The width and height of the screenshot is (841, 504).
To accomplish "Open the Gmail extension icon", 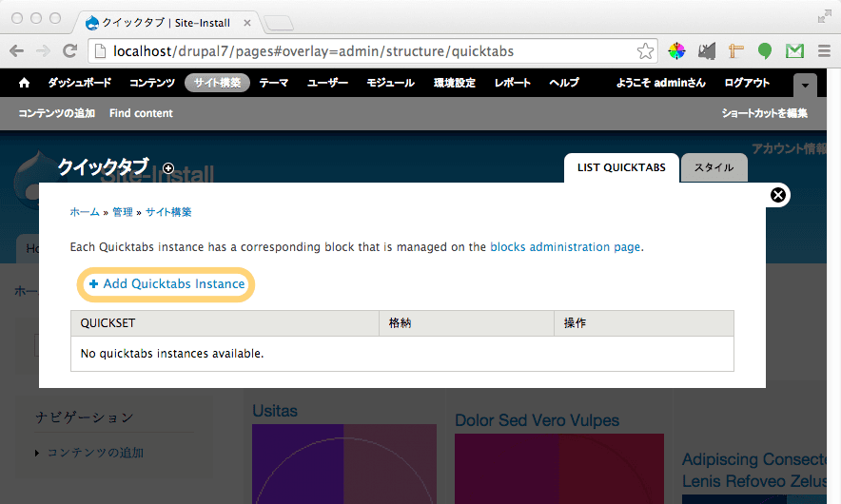I will point(794,51).
